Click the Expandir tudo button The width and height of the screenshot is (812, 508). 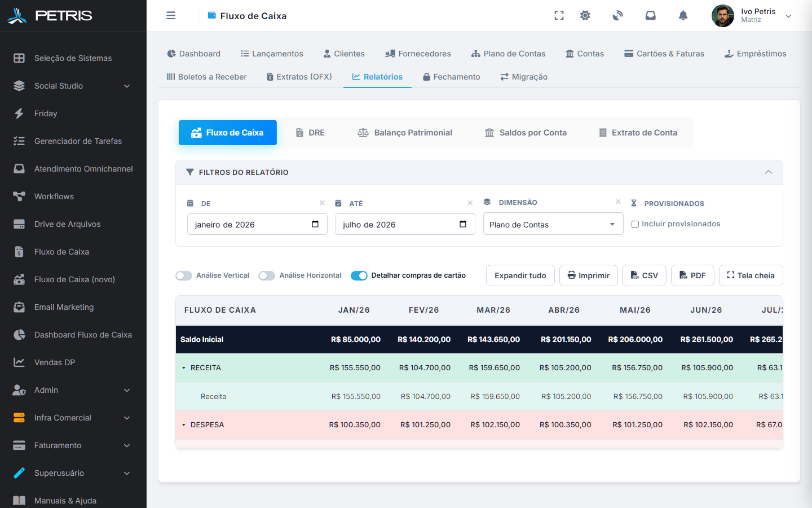[x=520, y=275]
